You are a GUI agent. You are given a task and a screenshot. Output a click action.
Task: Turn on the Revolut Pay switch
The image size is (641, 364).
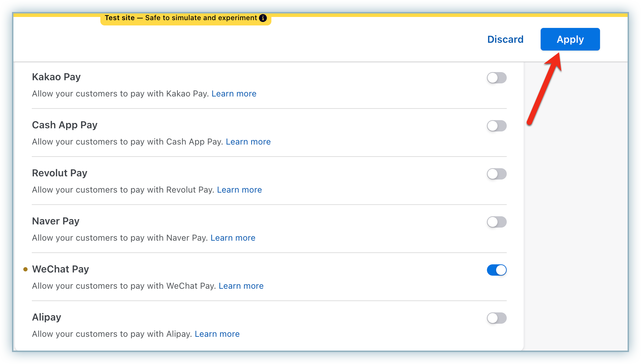(496, 174)
